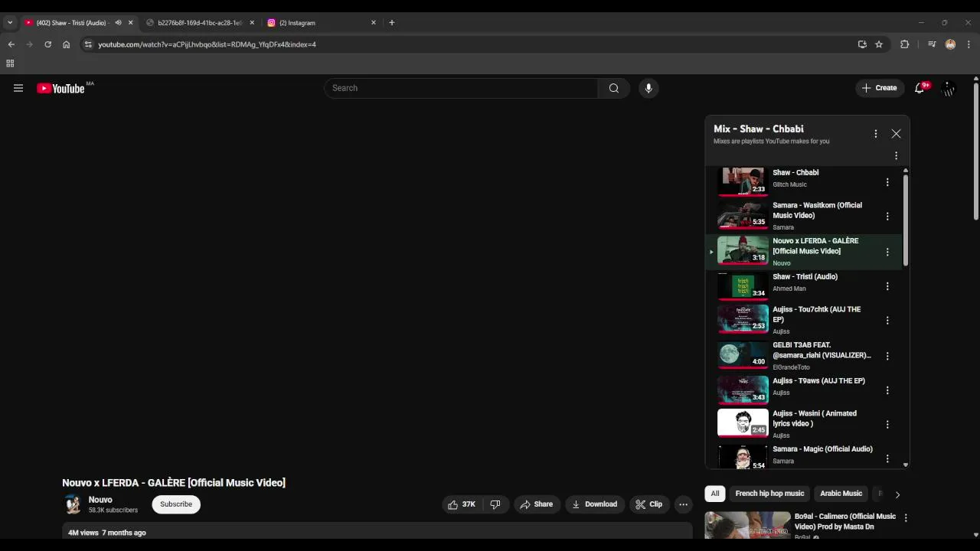The width and height of the screenshot is (980, 551).
Task: Open the YouTube guide hamburger menu
Action: [x=18, y=88]
